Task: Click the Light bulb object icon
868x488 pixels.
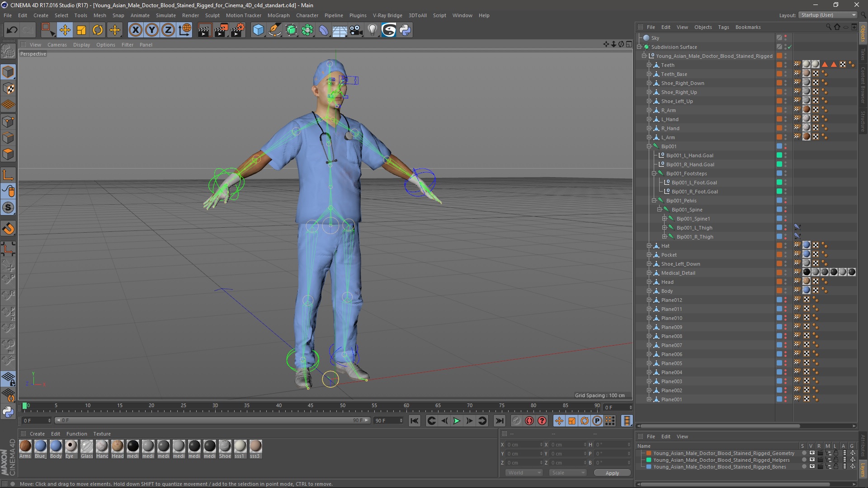Action: click(x=372, y=30)
